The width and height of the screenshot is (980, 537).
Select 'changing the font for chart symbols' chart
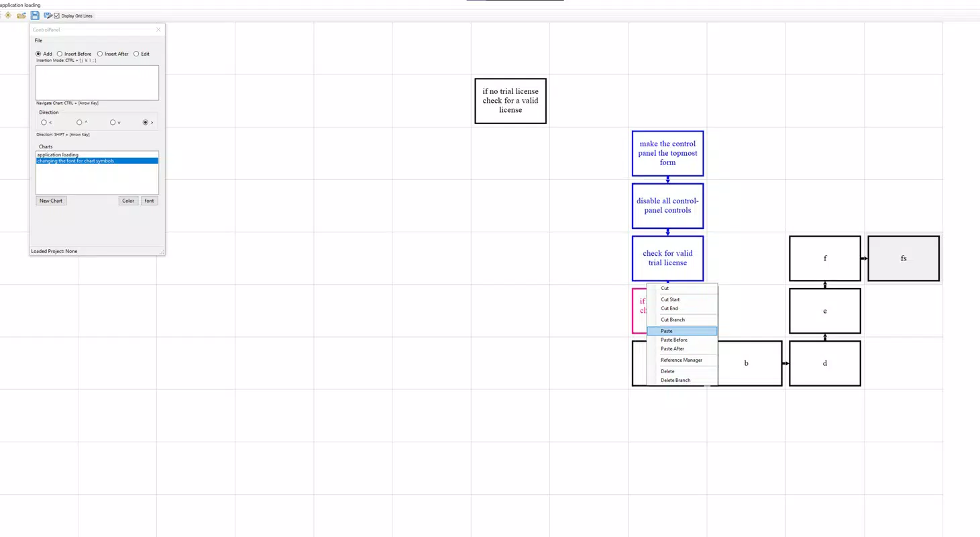97,161
